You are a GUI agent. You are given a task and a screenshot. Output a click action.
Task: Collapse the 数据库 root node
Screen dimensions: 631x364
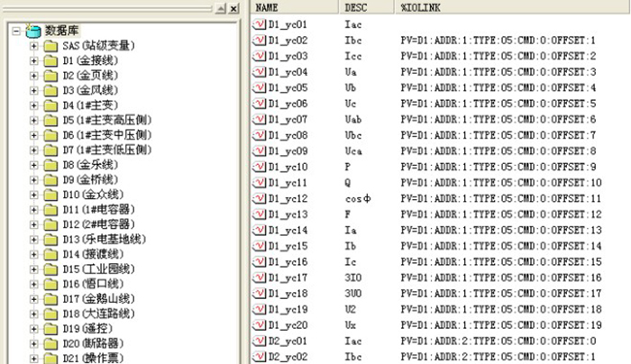pos(17,32)
